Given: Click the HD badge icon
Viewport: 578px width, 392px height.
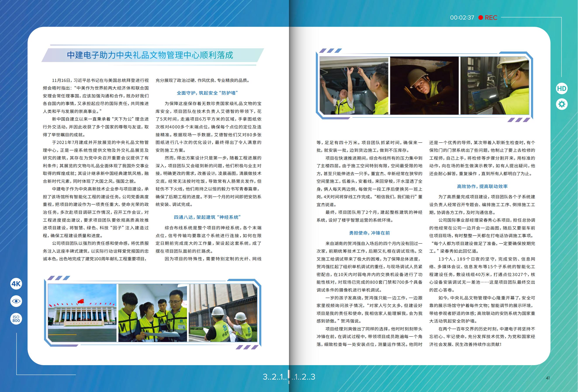Looking at the screenshot, I should [562, 88].
